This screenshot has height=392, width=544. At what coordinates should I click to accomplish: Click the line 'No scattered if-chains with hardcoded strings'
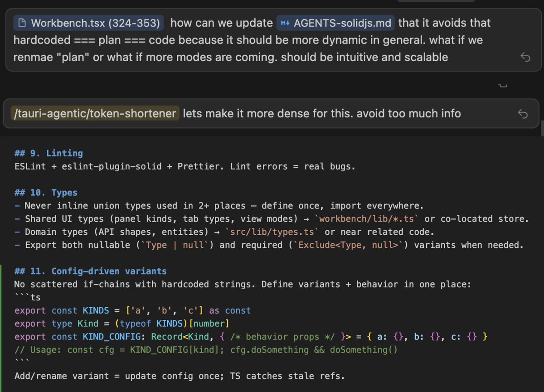[243, 285]
